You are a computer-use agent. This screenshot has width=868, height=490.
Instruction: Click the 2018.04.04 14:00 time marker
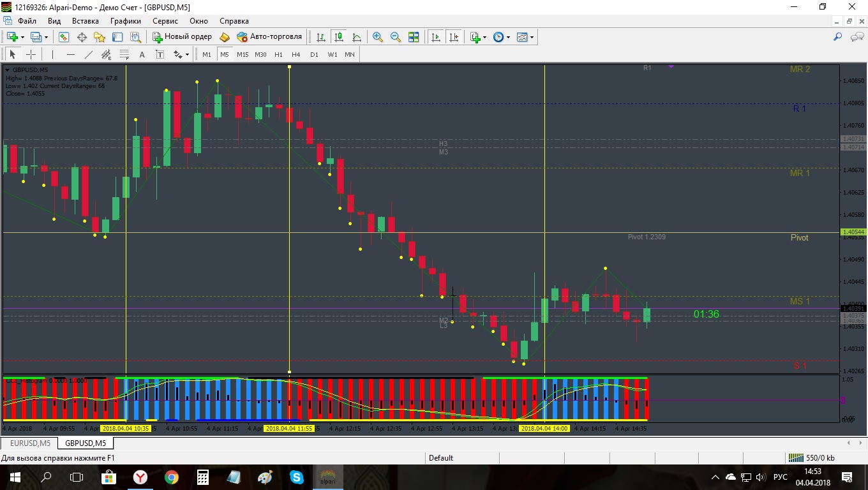click(x=544, y=429)
